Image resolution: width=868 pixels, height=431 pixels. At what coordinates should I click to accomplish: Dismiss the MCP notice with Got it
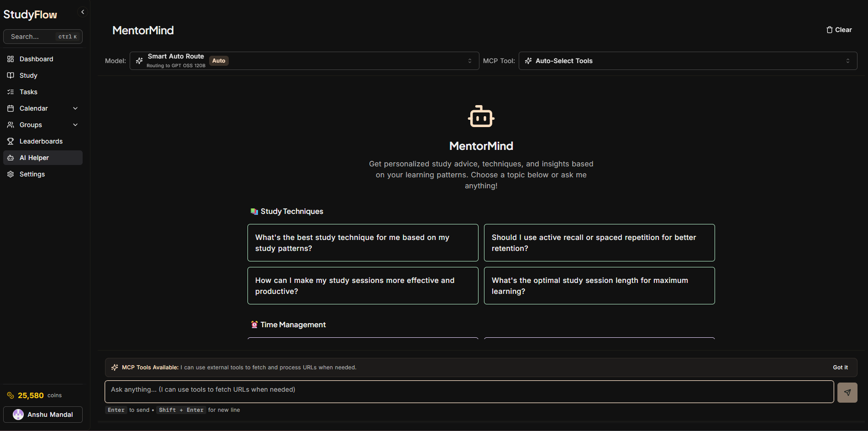840,367
